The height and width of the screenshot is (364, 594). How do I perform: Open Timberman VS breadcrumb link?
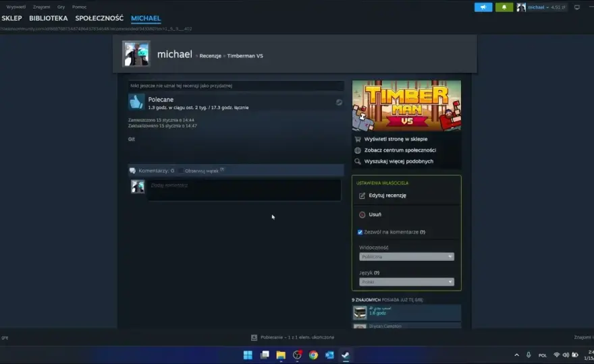tap(245, 56)
